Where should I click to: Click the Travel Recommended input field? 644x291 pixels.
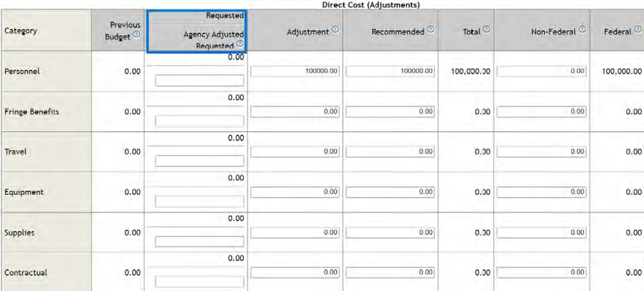(x=391, y=152)
